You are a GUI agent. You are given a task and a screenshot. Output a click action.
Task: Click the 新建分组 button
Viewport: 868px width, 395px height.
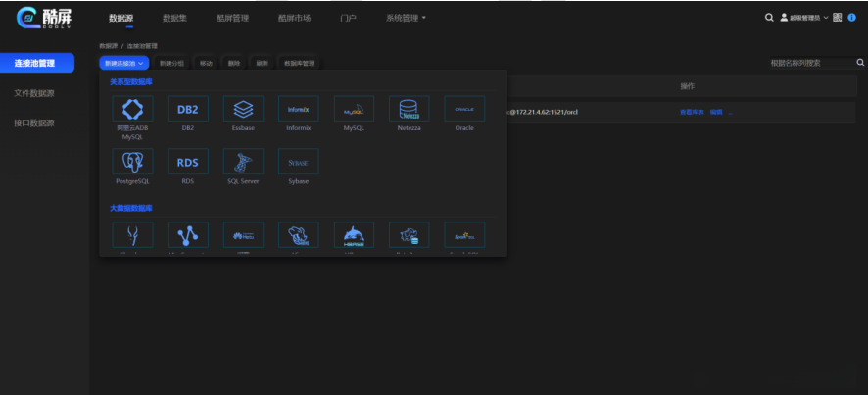[x=171, y=63]
